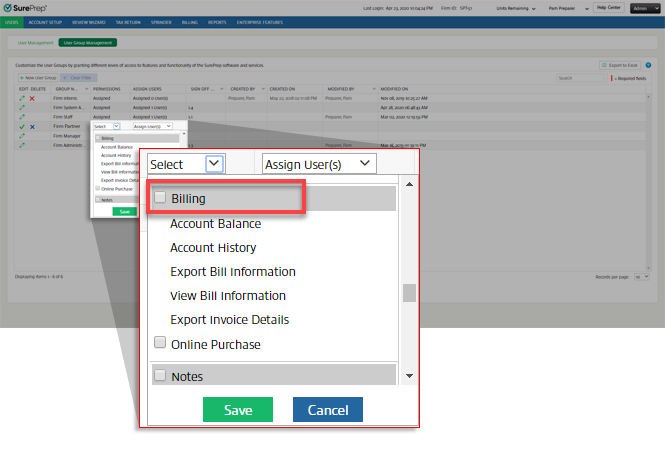
Task: Check the Online Purchase checkbox
Action: pos(160,344)
